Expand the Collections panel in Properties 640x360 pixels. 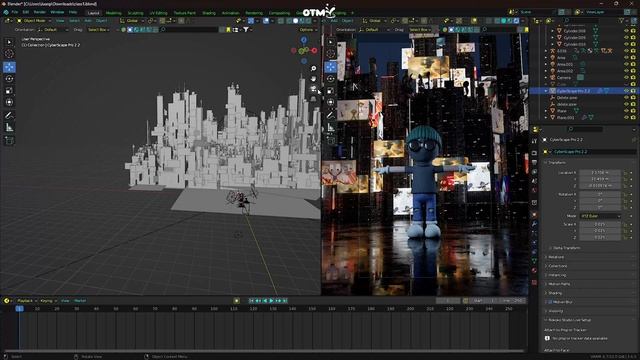pyautogui.click(x=558, y=266)
